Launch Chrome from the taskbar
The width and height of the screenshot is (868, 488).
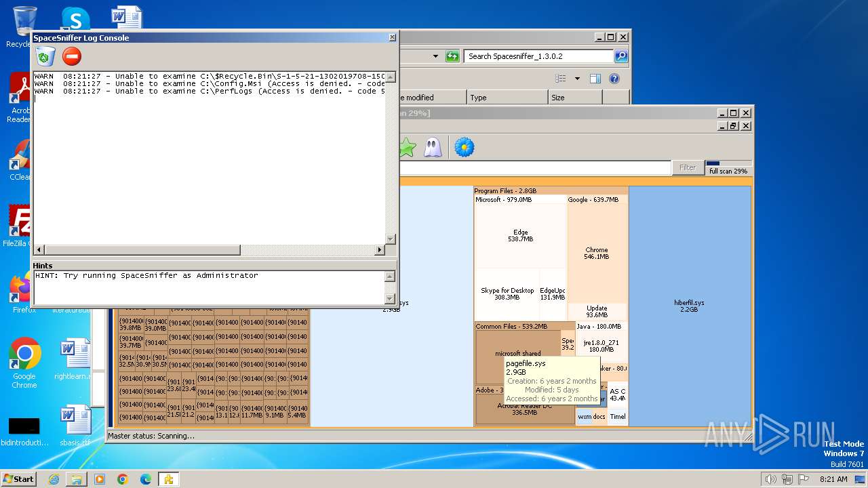point(123,479)
